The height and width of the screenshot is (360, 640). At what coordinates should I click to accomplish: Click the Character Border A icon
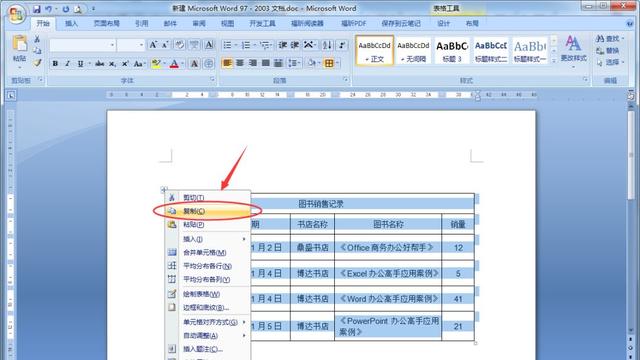[x=209, y=44]
